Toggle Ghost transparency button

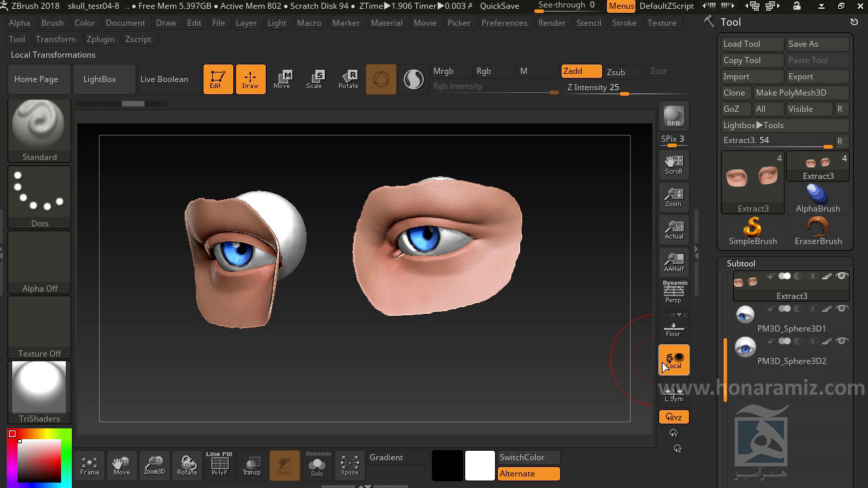[x=284, y=466]
